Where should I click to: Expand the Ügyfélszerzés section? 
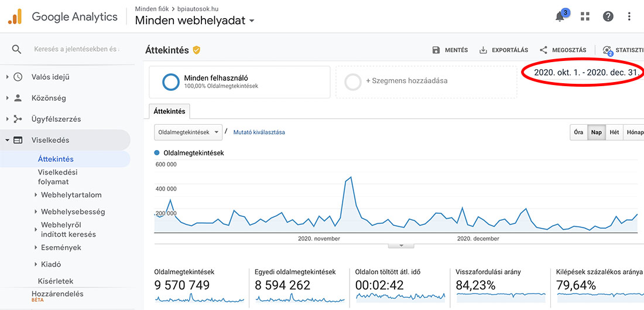[7, 119]
